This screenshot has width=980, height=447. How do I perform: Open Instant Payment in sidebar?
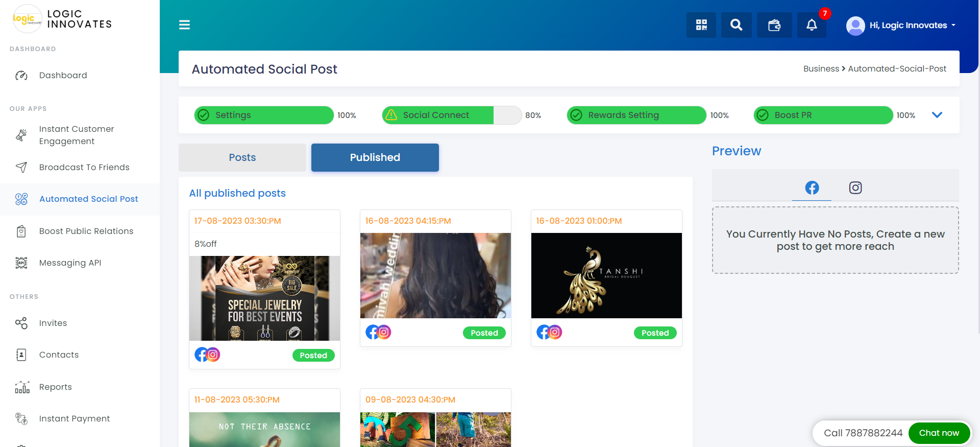click(75, 419)
